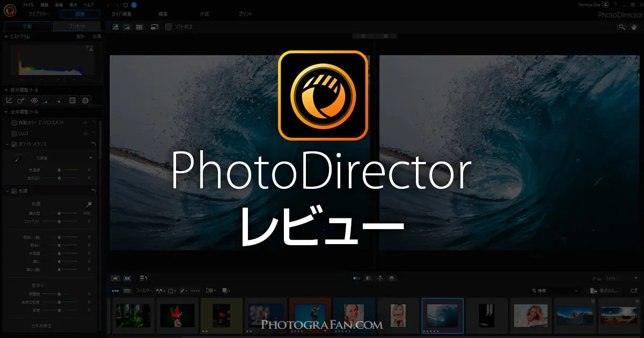Viewport: 644px width, 338px height.
Task: Show browser only grid layout
Action: point(139,27)
